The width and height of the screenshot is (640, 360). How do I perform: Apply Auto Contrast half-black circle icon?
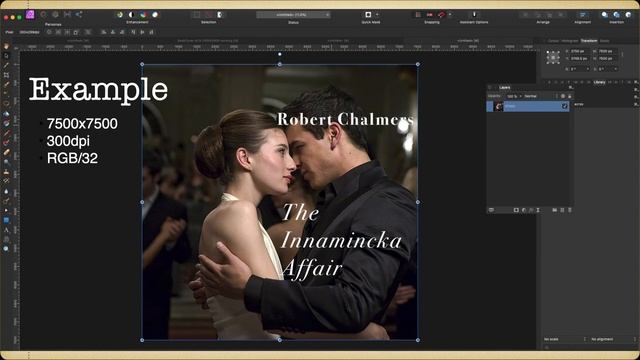pyautogui.click(x=131, y=15)
